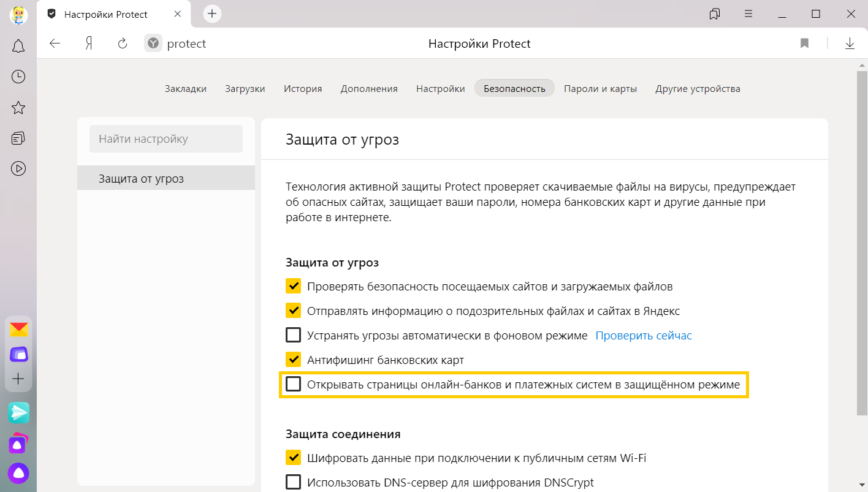The width and height of the screenshot is (868, 492).
Task: Add a new app to sidebar
Action: (18, 379)
